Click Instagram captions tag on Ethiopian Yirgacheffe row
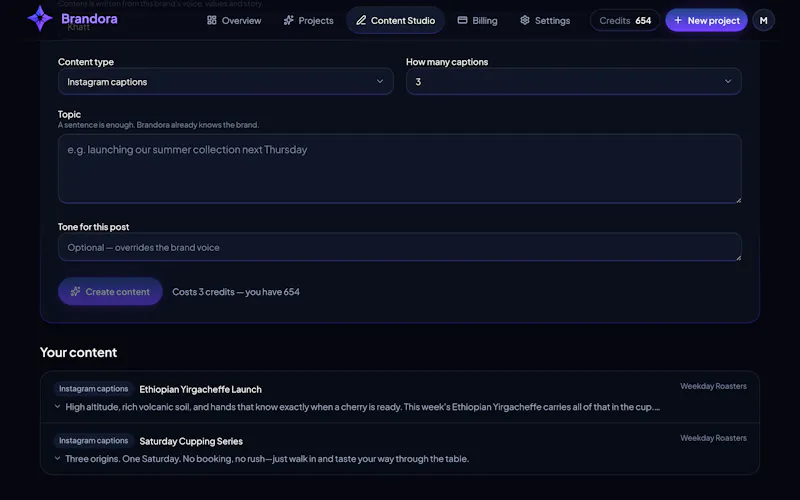 coord(93,389)
